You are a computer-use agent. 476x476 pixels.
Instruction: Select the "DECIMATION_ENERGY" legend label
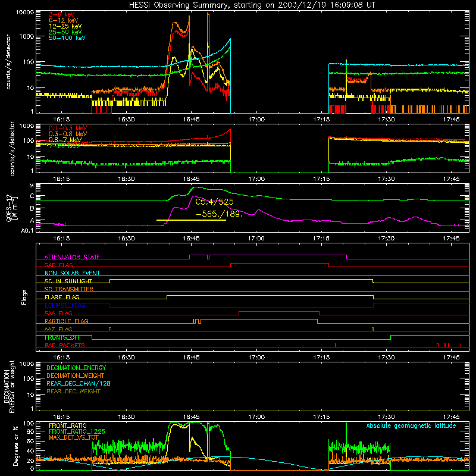[76, 368]
